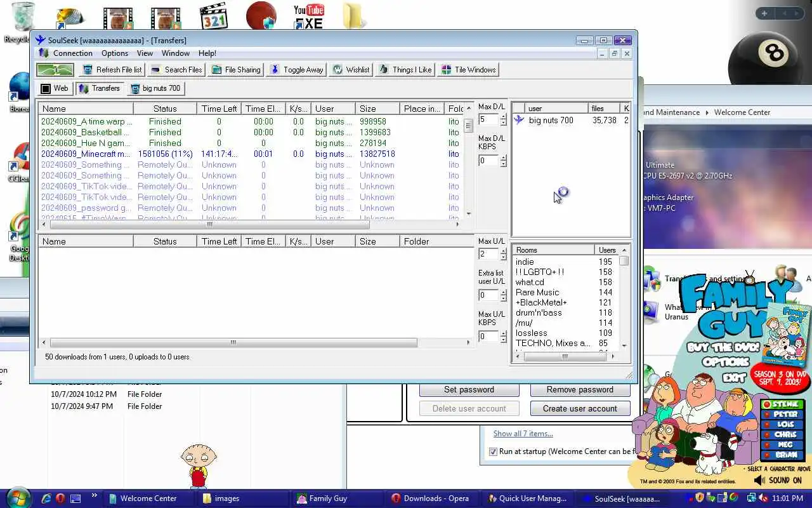Open the Connection menu
The width and height of the screenshot is (812, 508).
[x=73, y=53]
